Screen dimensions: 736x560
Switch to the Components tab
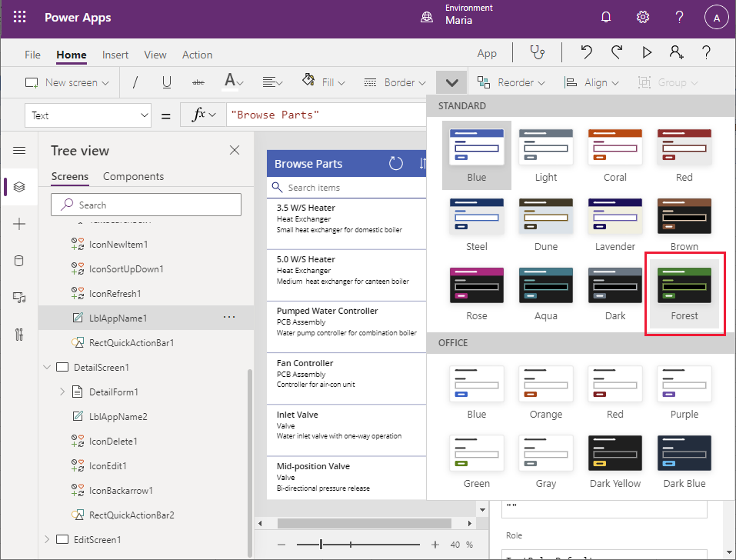[133, 176]
